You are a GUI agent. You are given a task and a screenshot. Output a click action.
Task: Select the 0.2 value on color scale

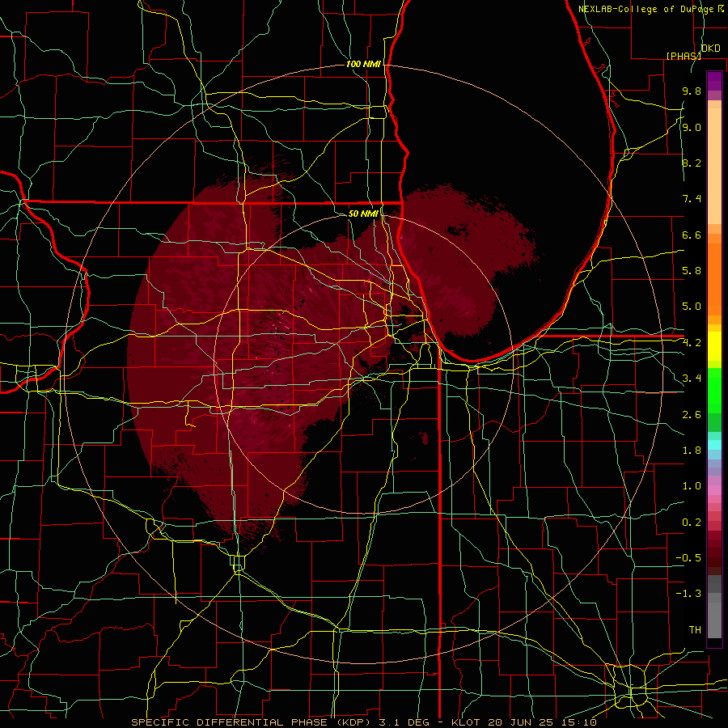(692, 523)
